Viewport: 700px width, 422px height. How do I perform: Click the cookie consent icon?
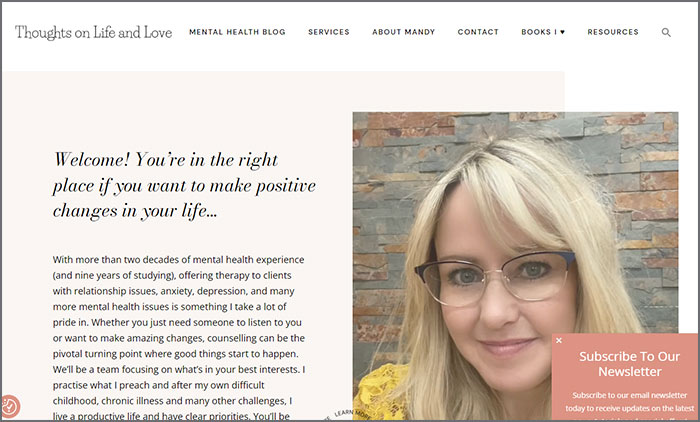pos(9,406)
